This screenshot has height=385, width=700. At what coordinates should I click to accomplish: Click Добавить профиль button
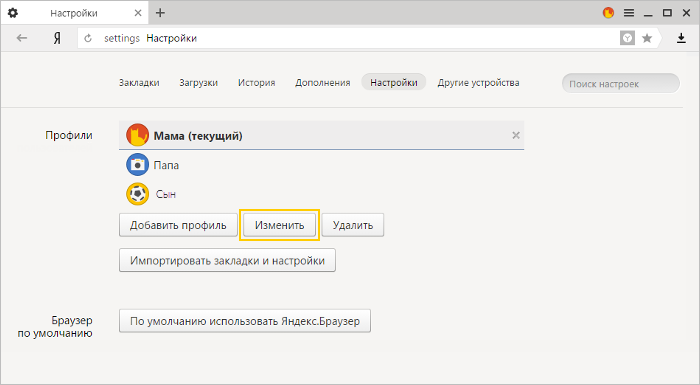coord(178,225)
